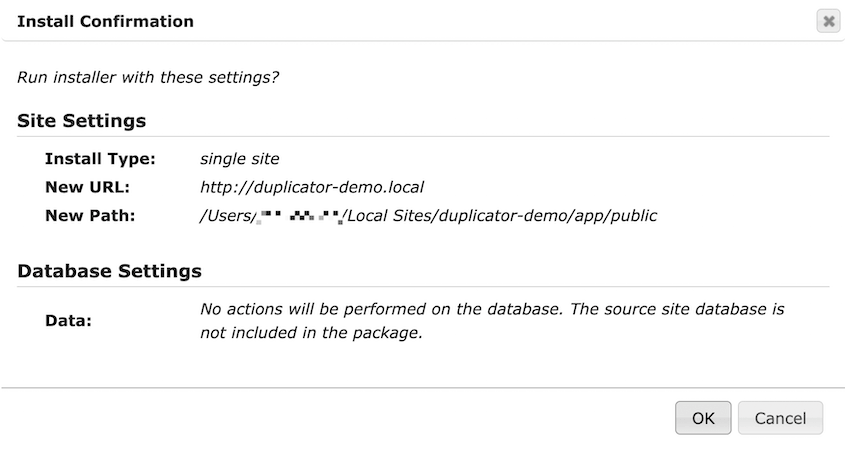The image size is (845, 451).
Task: Click the Install Confirmation dialog title
Action: (105, 21)
